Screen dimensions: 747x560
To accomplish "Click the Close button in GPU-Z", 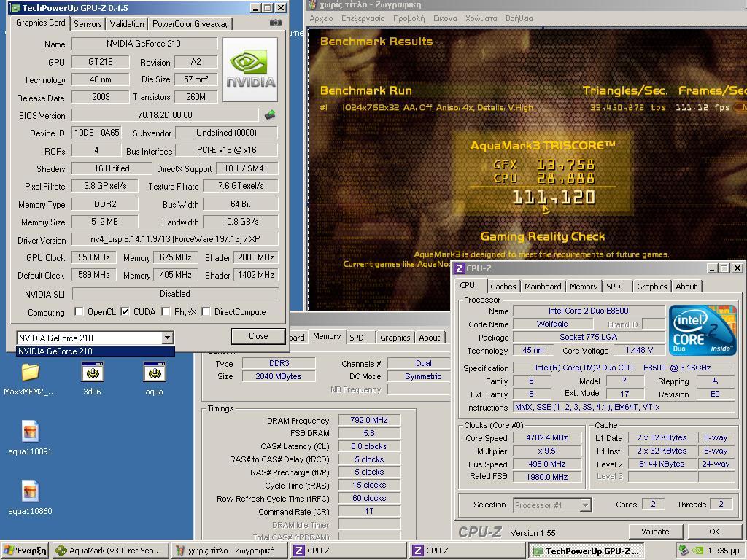I will pyautogui.click(x=258, y=336).
